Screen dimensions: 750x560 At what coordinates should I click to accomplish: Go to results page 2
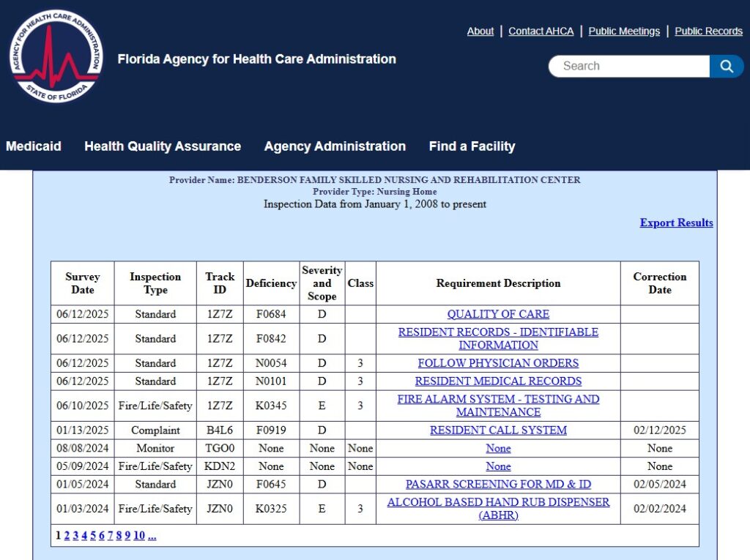click(x=66, y=535)
